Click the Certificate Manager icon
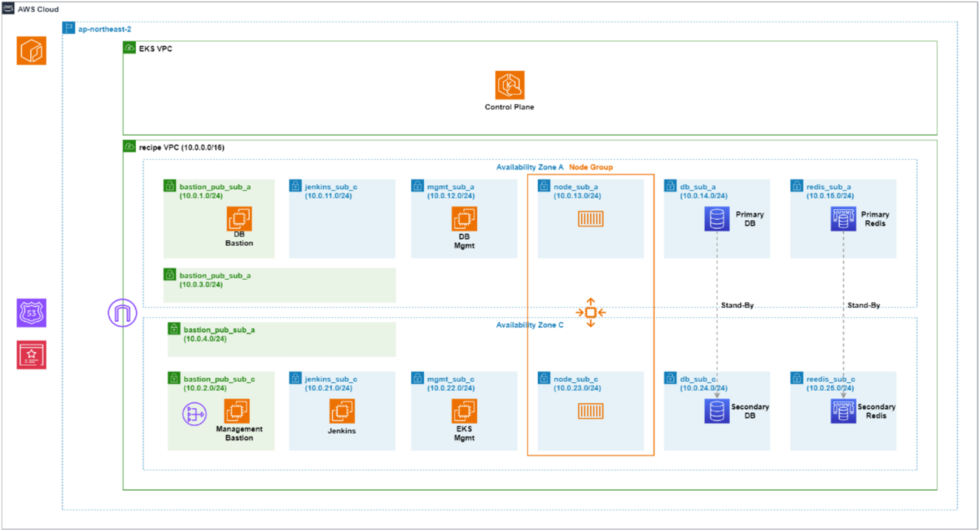Image resolution: width=980 pixels, height=531 pixels. click(x=31, y=355)
